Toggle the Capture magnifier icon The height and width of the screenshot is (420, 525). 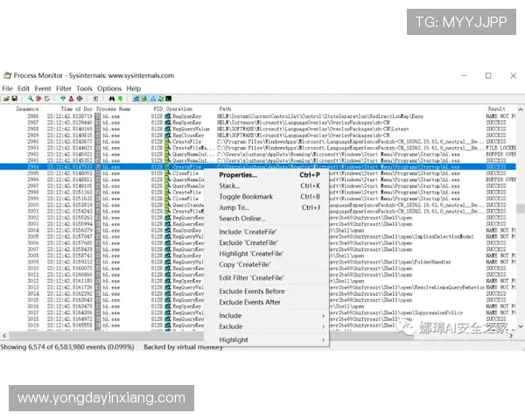[x=31, y=99]
